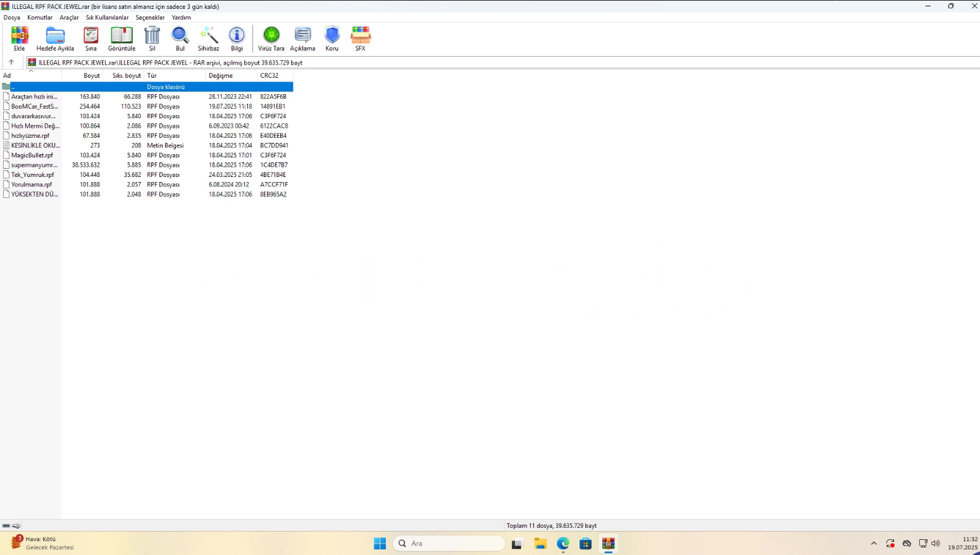The image size is (980, 555).
Task: Click WinRAR icon in taskbar
Action: coord(609,544)
